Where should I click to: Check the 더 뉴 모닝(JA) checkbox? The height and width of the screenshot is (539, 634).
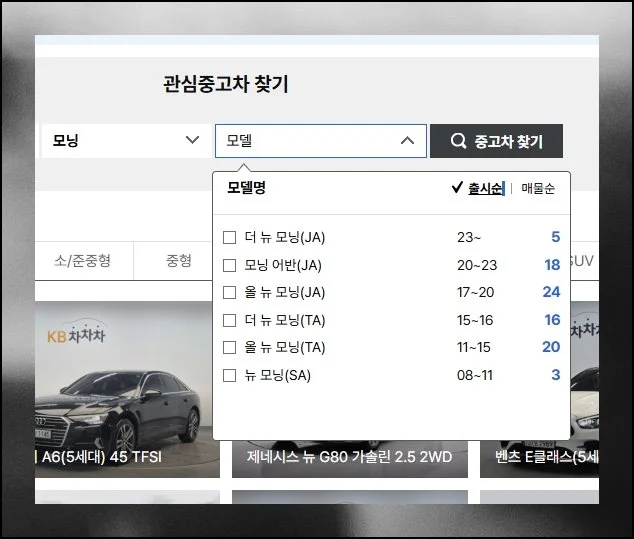tap(229, 238)
